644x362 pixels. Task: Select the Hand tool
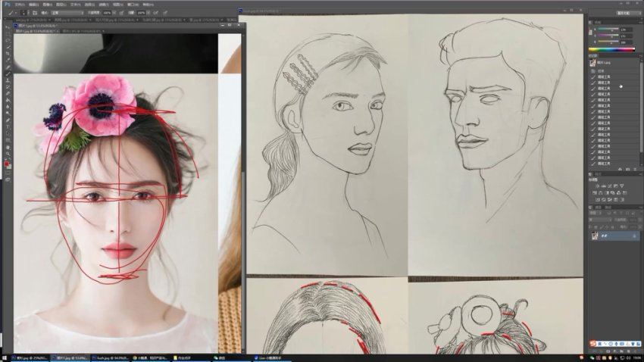pyautogui.click(x=8, y=146)
